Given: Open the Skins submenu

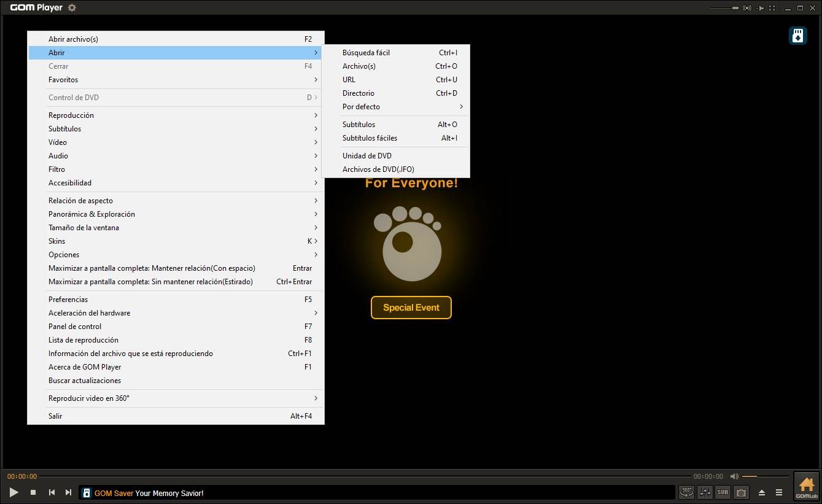Looking at the screenshot, I should pos(176,241).
